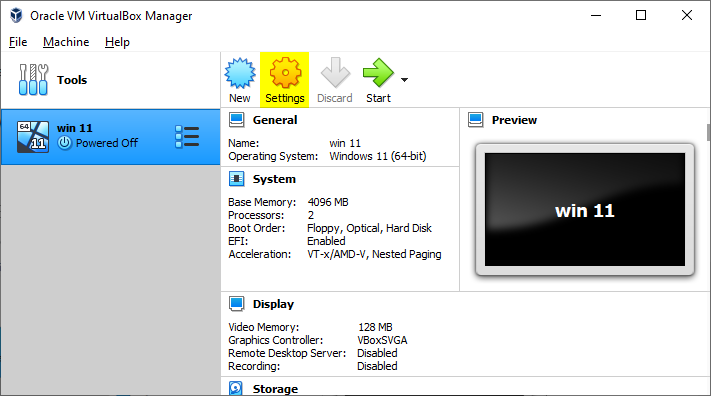Click the General section monitor icon

236,120
